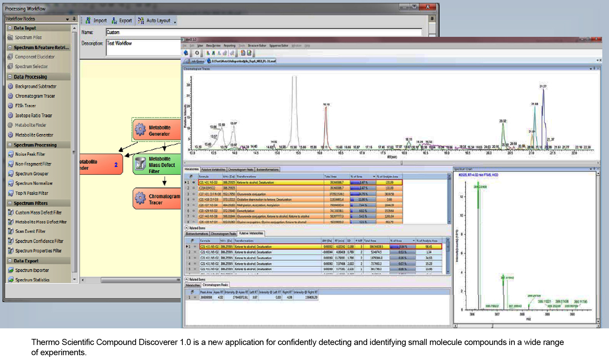This screenshot has height=364, width=609.
Task: Select the Spectrum Properties Filter icon
Action: pyautogui.click(x=10, y=251)
